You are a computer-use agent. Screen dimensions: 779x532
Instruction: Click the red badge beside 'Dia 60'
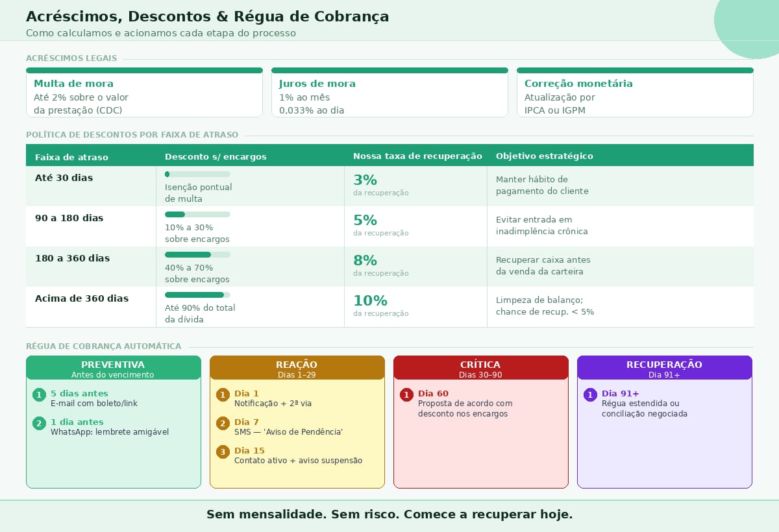coord(406,395)
